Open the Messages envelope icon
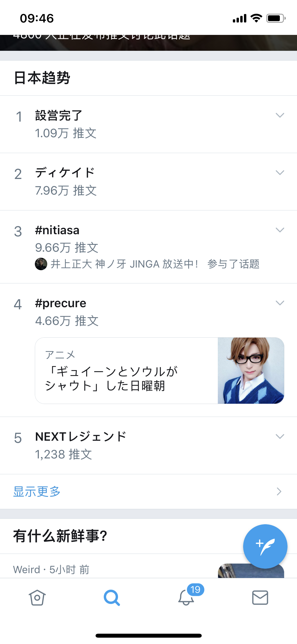 260,597
